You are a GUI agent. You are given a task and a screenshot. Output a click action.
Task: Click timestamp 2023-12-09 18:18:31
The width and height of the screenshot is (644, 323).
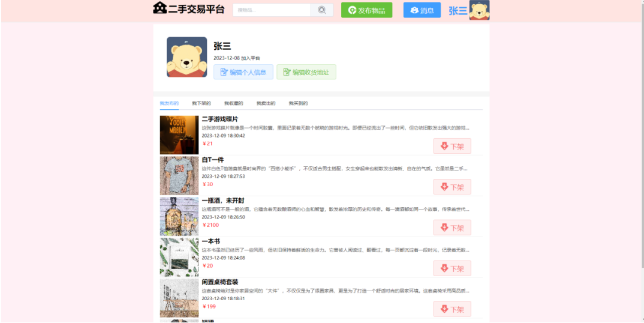pyautogui.click(x=223, y=298)
